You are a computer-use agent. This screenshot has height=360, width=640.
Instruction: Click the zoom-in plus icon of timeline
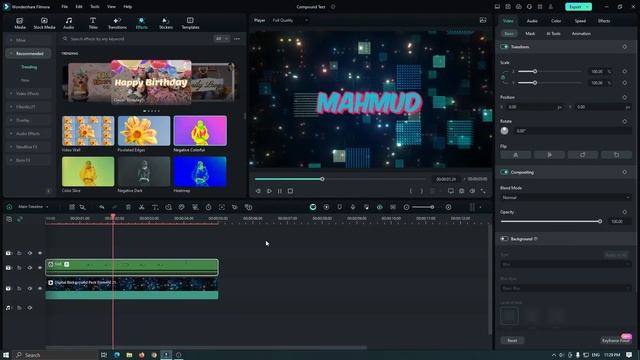pyautogui.click(x=449, y=207)
